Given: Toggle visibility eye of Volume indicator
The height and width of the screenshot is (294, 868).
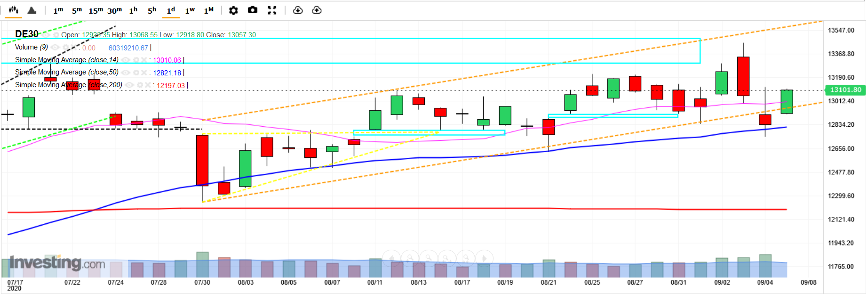Looking at the screenshot, I should [55, 47].
